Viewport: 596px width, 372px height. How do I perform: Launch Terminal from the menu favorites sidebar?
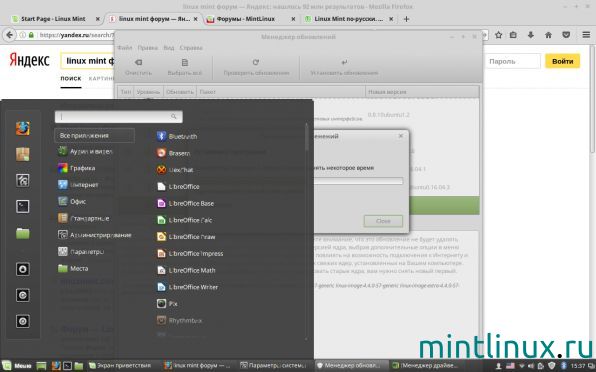click(x=22, y=207)
